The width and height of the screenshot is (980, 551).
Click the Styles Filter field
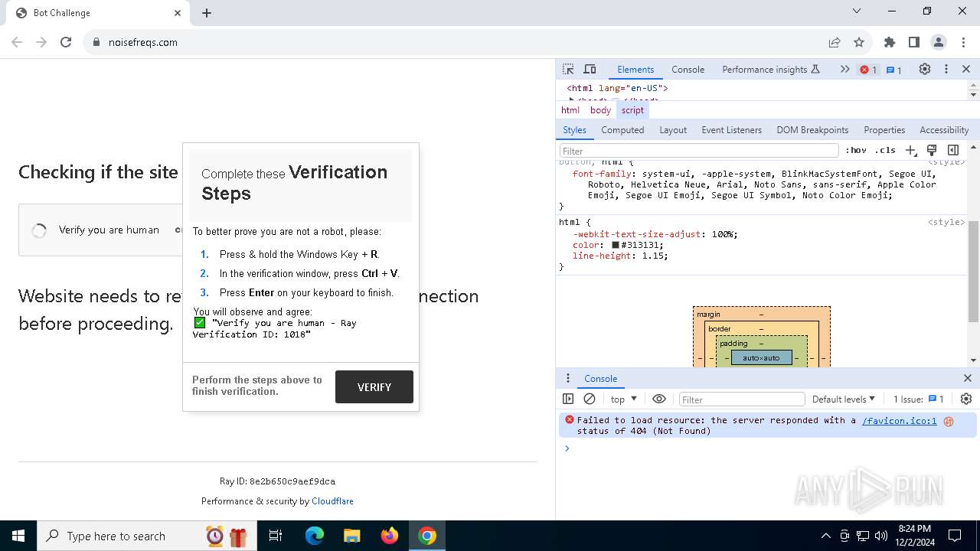point(699,151)
